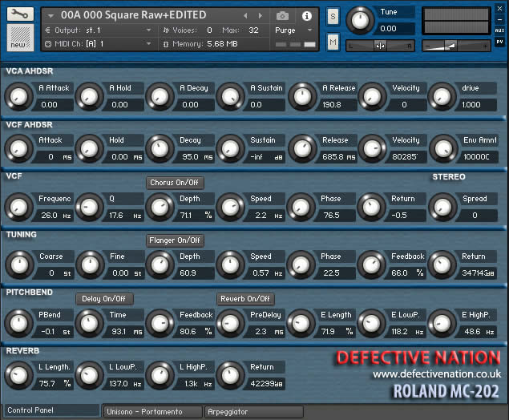509x420 pixels.
Task: Click the Stereo Spread knob
Action: tap(442, 207)
